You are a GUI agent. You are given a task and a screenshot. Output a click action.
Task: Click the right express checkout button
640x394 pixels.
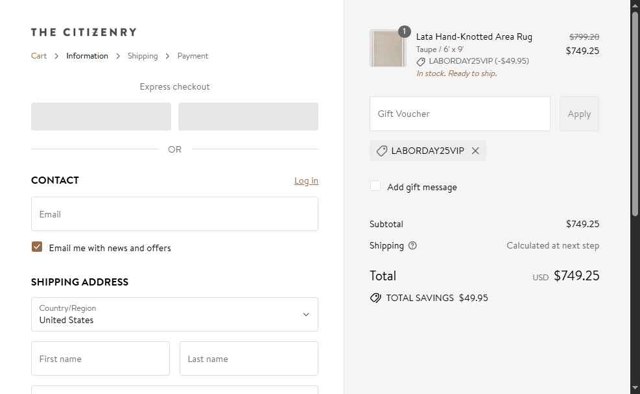tap(248, 116)
